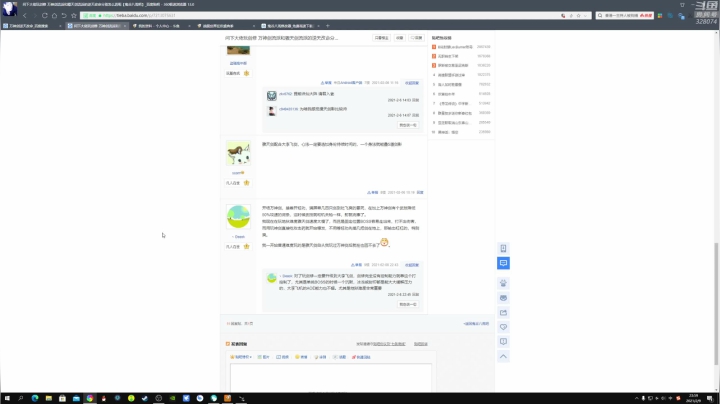Go back with the browser back arrow

pyautogui.click(x=25, y=16)
